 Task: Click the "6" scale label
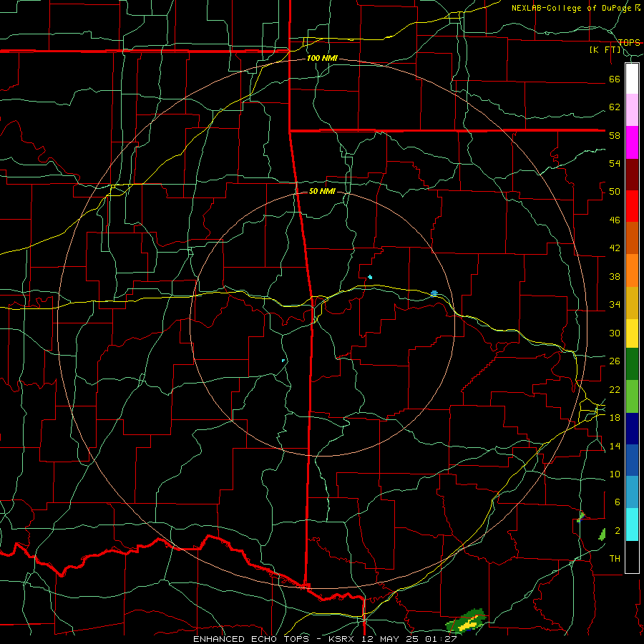coord(617,502)
